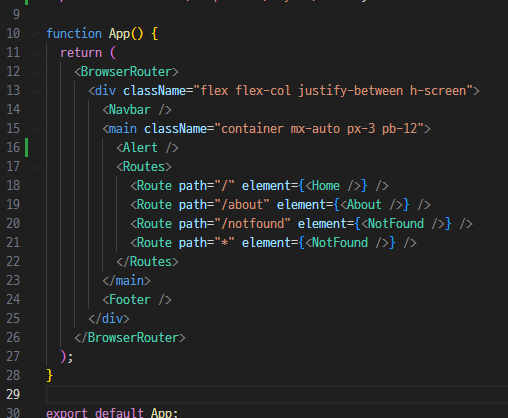Click the 'Navbar' component on line 14

[x=130, y=110]
